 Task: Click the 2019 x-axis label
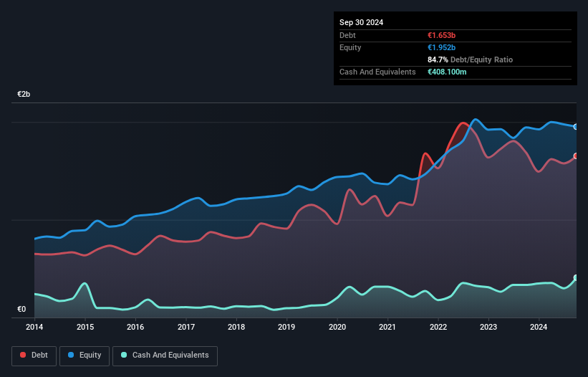286,327
